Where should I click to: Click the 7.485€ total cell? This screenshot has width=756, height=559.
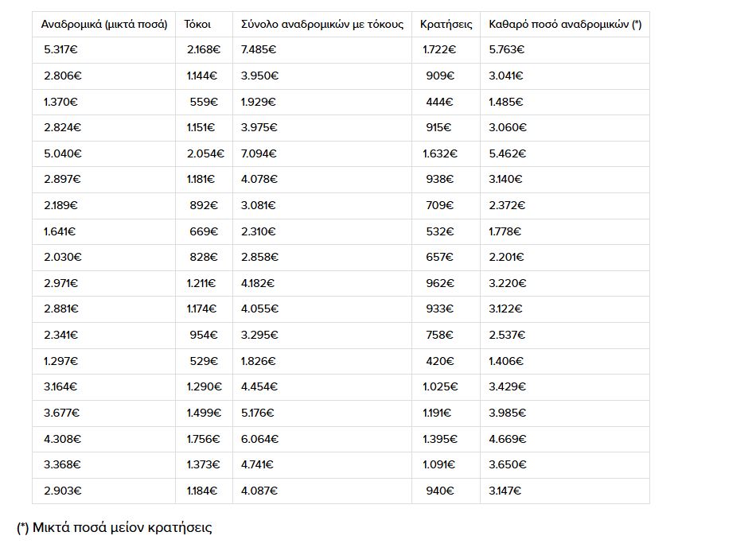(x=259, y=50)
